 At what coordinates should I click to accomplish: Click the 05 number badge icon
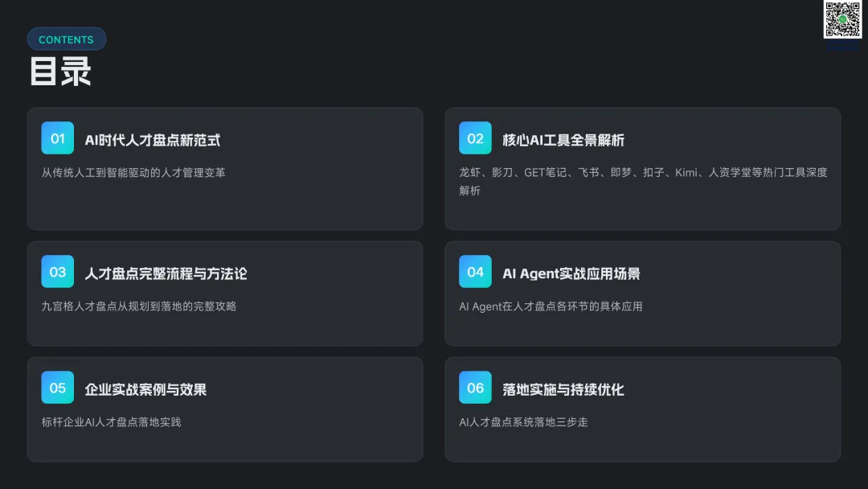[57, 388]
